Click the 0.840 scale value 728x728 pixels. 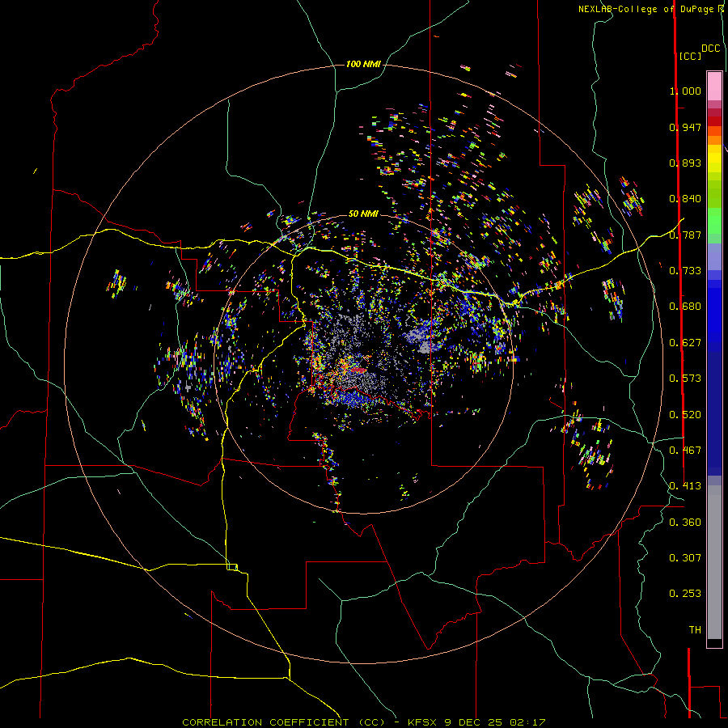[685, 199]
